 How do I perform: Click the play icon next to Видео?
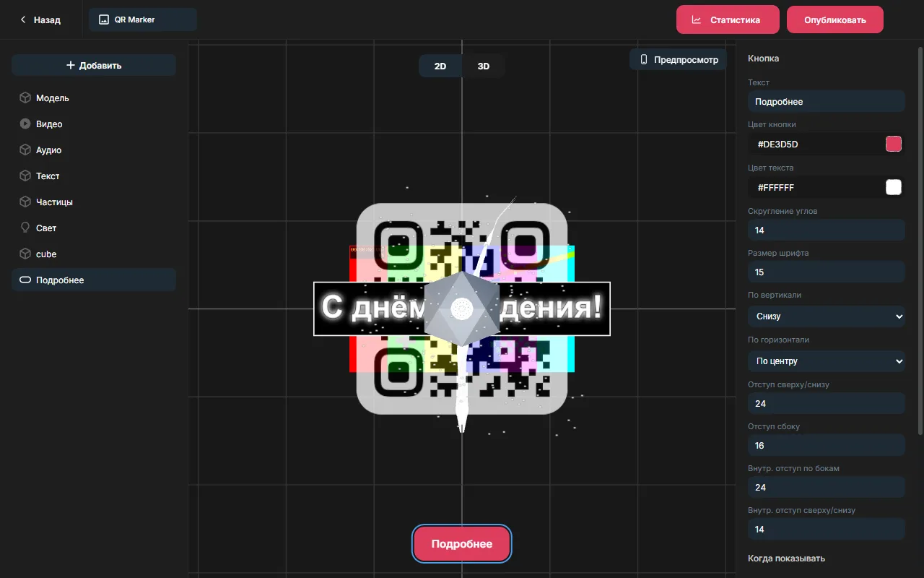pos(25,124)
